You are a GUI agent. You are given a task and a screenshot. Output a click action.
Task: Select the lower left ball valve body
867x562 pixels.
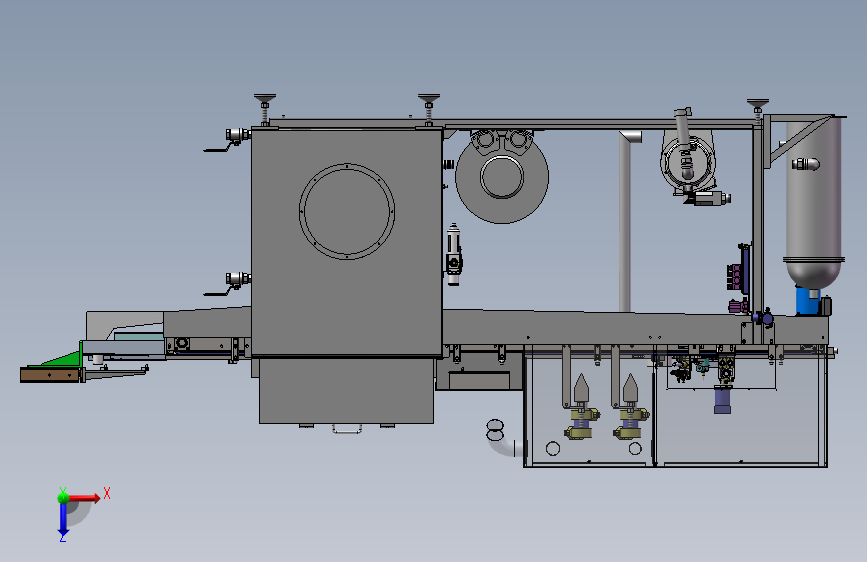238,279
